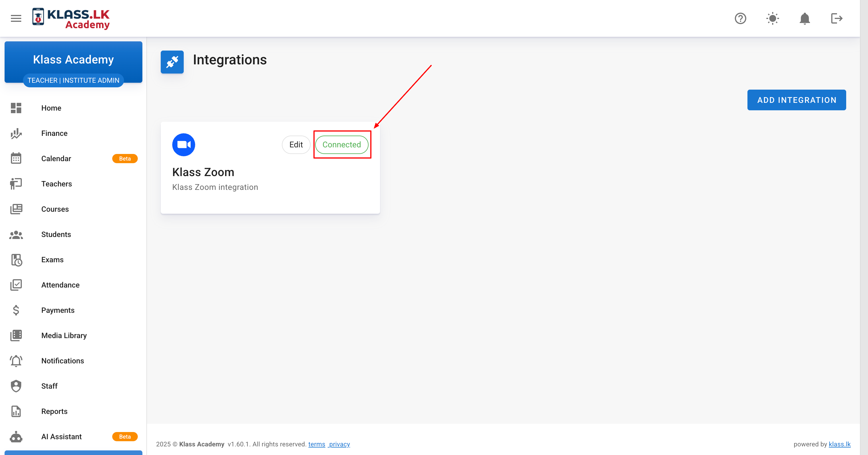The width and height of the screenshot is (868, 455).
Task: Click the Zoom camera icon on card
Action: pos(184,145)
